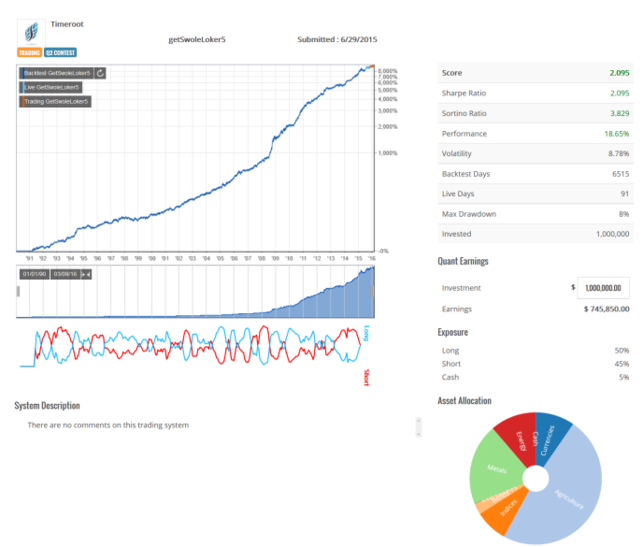
Task: Click the Long exposure 50% value
Action: (x=622, y=351)
